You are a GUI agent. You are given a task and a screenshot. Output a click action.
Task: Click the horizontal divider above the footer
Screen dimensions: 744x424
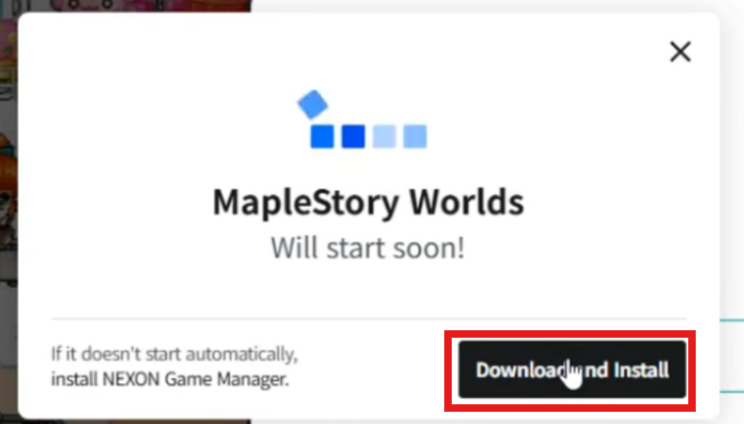coord(369,319)
